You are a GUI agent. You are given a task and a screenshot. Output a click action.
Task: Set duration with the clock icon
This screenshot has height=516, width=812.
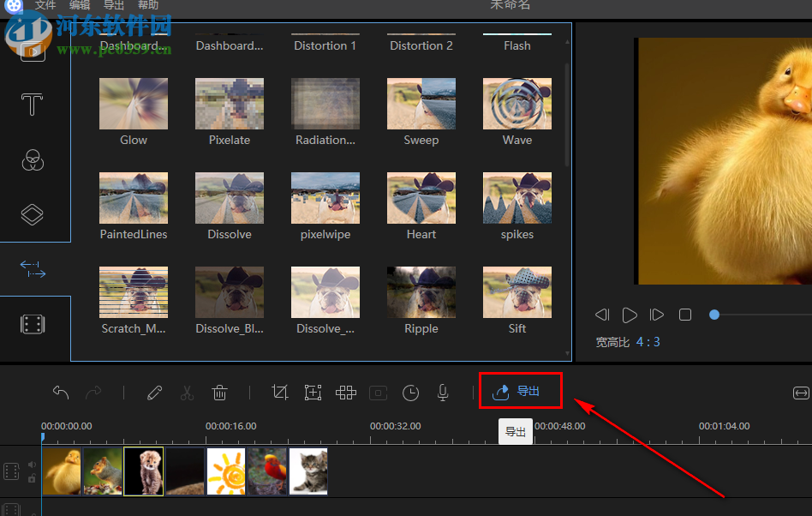[x=410, y=393]
